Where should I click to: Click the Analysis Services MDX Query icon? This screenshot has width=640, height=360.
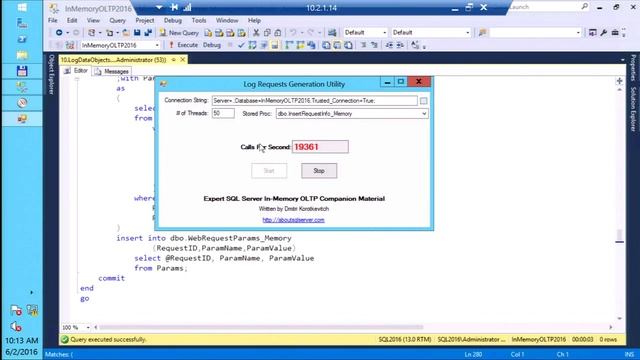point(219,33)
